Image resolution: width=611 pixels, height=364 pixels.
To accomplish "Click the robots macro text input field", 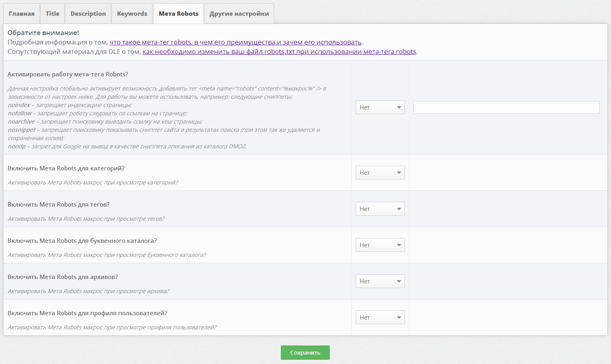I will point(506,107).
